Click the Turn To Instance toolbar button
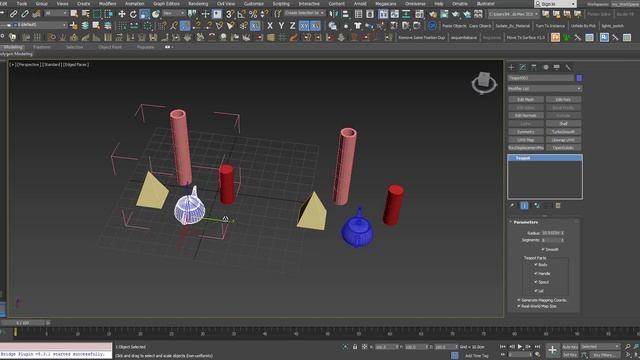The height and width of the screenshot is (360, 640). coord(550,26)
